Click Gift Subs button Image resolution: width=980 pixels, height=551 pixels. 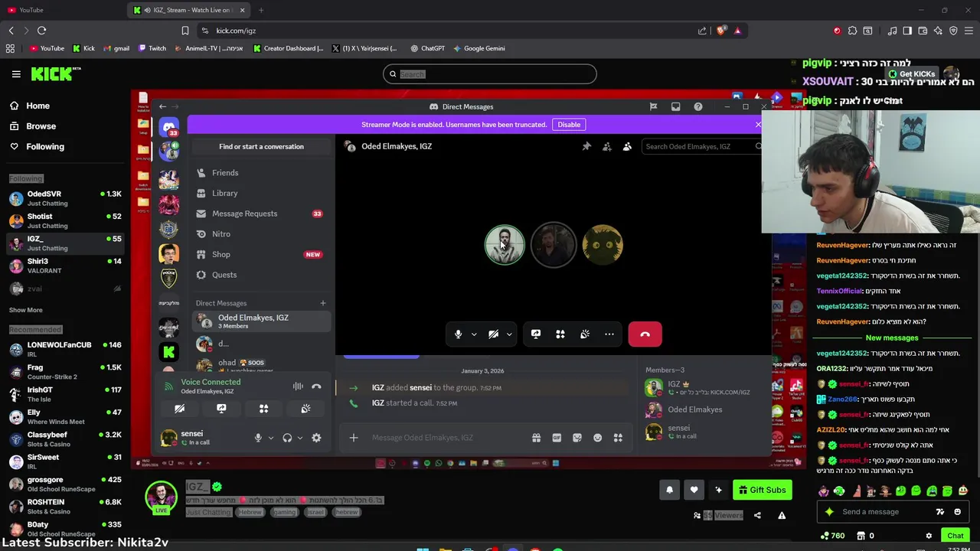(x=762, y=490)
